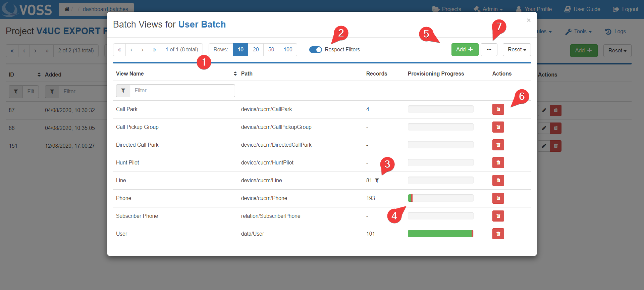Go to last page in Batch Views modal
Image resolution: width=644 pixels, height=290 pixels.
(x=154, y=50)
